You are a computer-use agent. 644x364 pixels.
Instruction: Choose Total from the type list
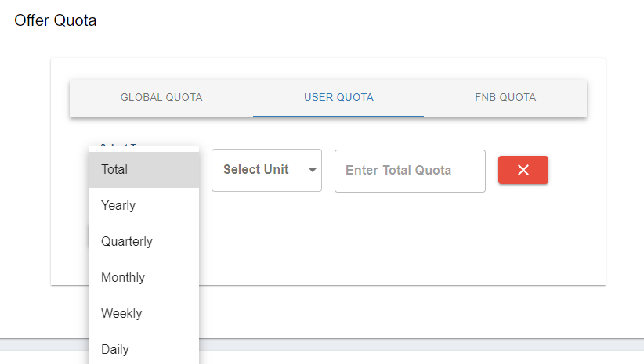pyautogui.click(x=143, y=169)
